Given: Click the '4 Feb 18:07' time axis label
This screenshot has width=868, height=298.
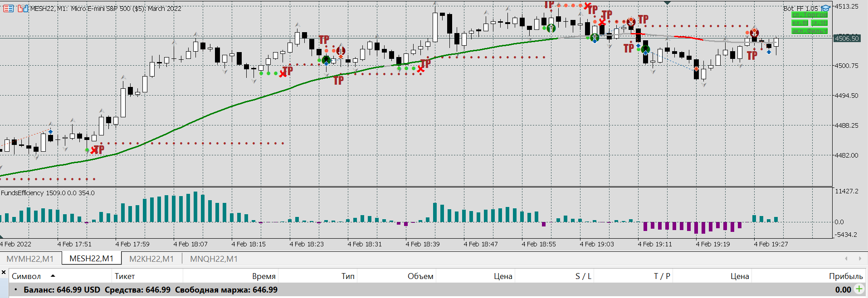Looking at the screenshot, I should 190,244.
